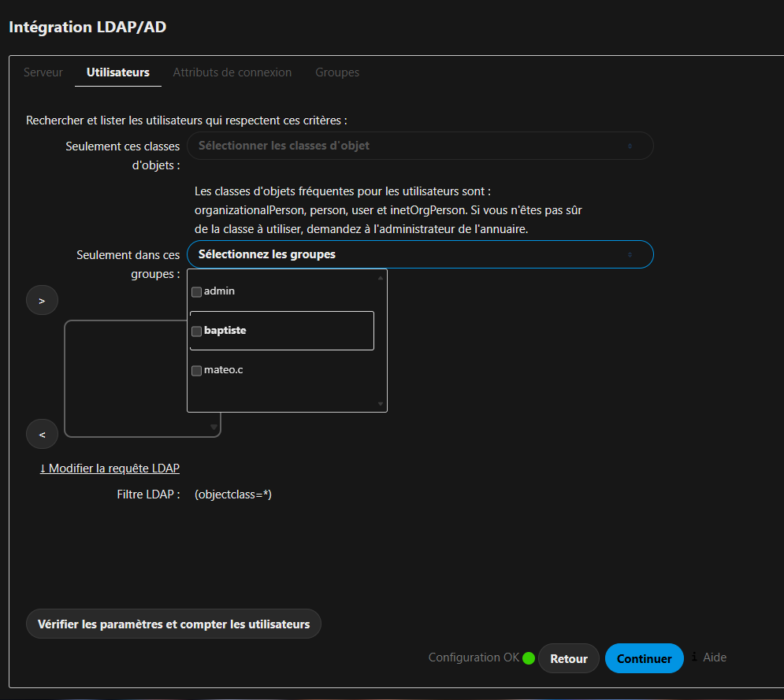This screenshot has height=700, width=784.
Task: Click 'Vérifier les paramètres et compter les utilisateurs'
Action: coord(173,624)
